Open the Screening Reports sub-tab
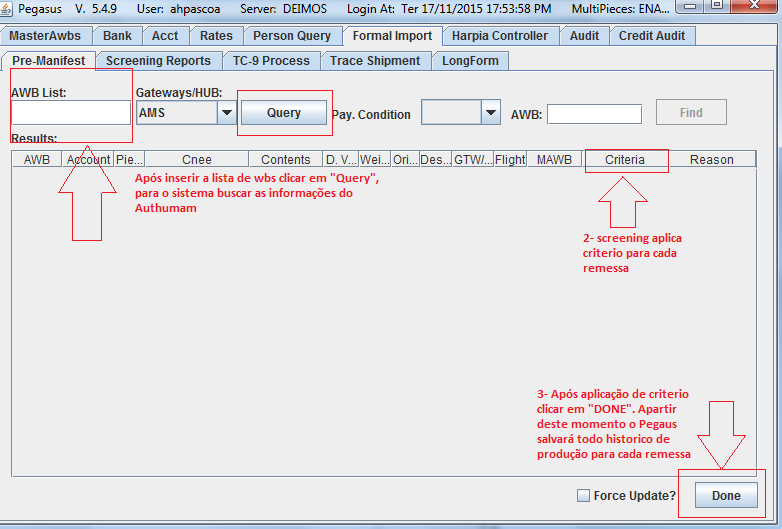 tap(159, 61)
